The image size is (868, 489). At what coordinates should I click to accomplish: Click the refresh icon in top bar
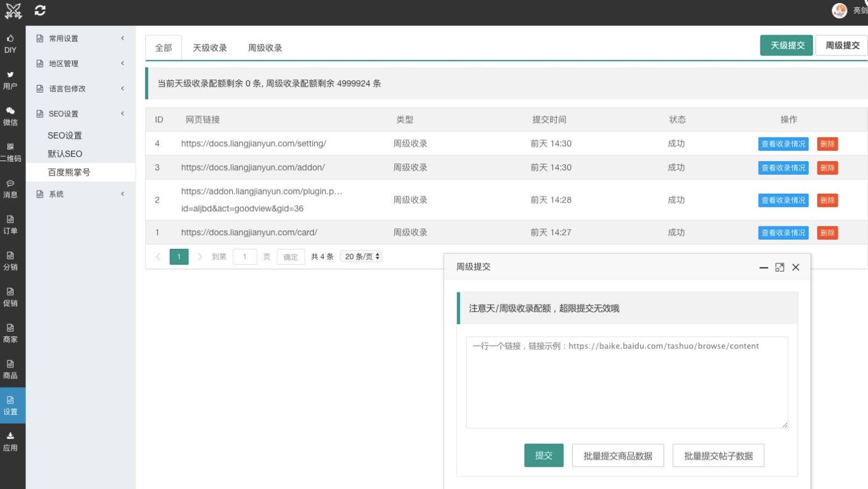41,10
